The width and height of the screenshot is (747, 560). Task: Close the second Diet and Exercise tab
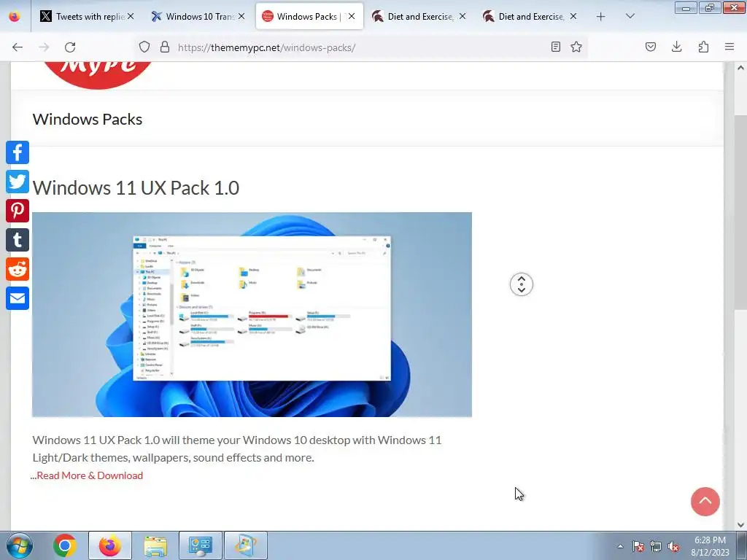[573, 17]
